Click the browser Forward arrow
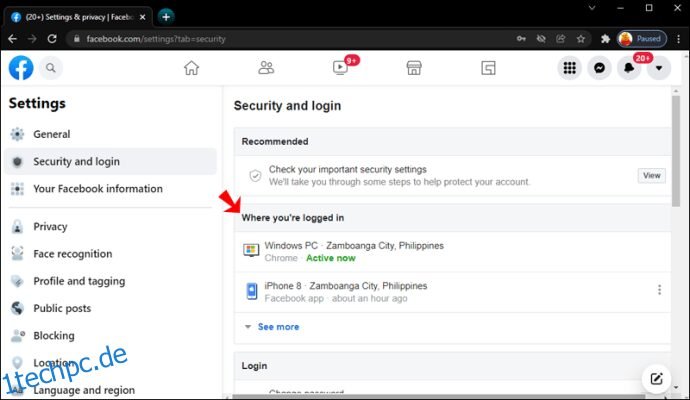Image resolution: width=690 pixels, height=400 pixels. [32, 39]
